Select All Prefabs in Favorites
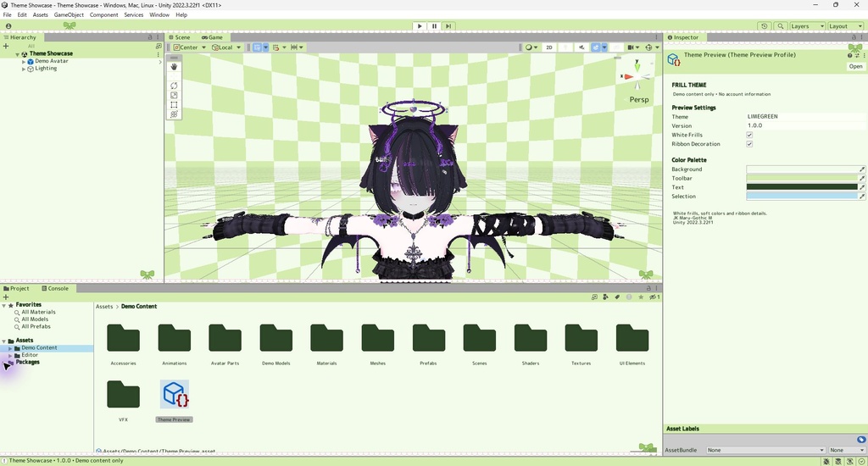 click(36, 326)
